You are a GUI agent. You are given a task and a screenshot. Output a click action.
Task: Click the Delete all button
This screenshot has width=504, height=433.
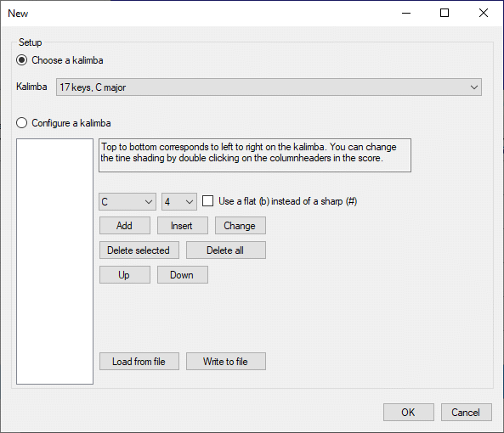point(226,250)
